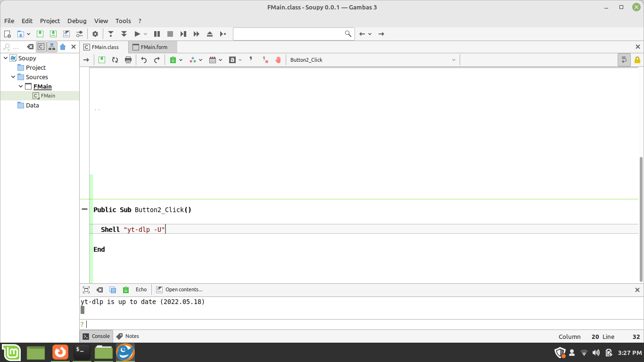Toggle class view button in project panel
644x362 pixels.
pyautogui.click(x=41, y=47)
